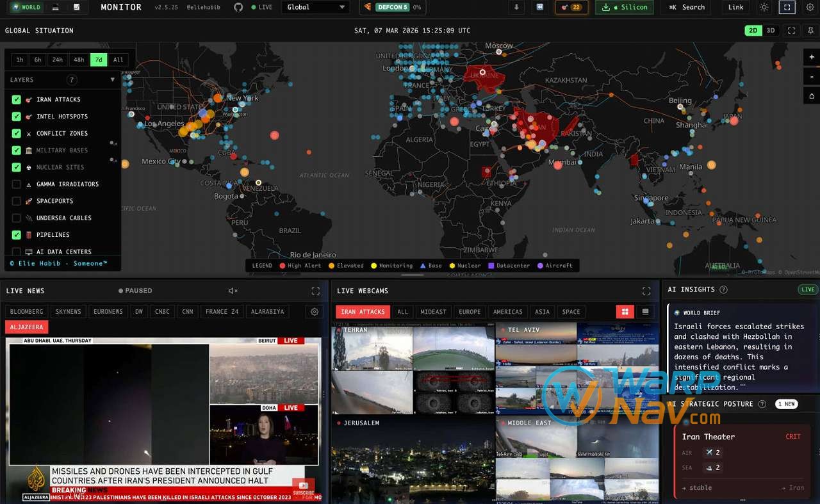Enable the SPACEPORTS layer
The image size is (820, 504).
(16, 201)
